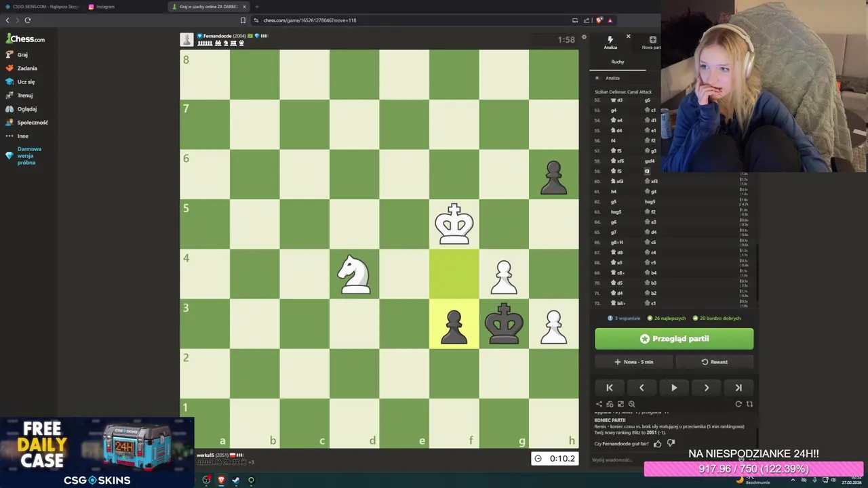Click the Brave browser taskbar icon
Image resolution: width=868 pixels, height=488 pixels.
click(x=220, y=480)
